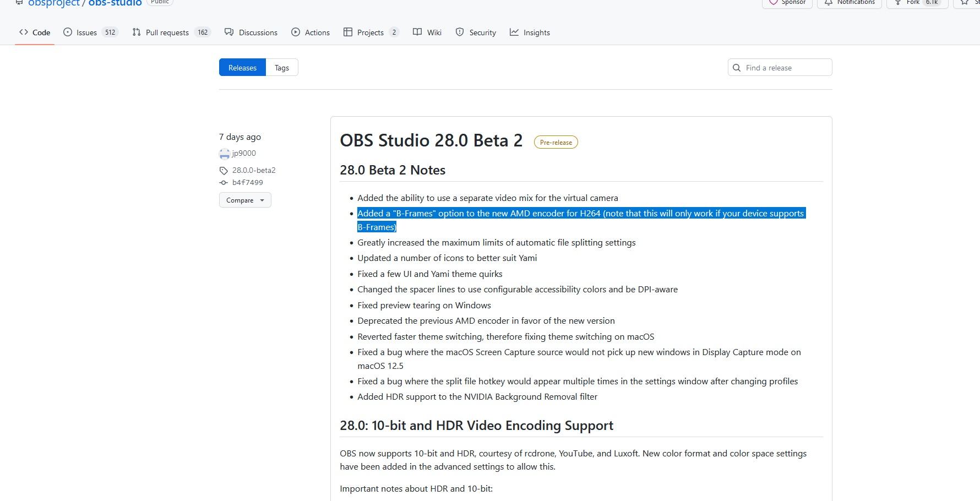Click 'Fixed preview tearing on Windows' note

[424, 305]
